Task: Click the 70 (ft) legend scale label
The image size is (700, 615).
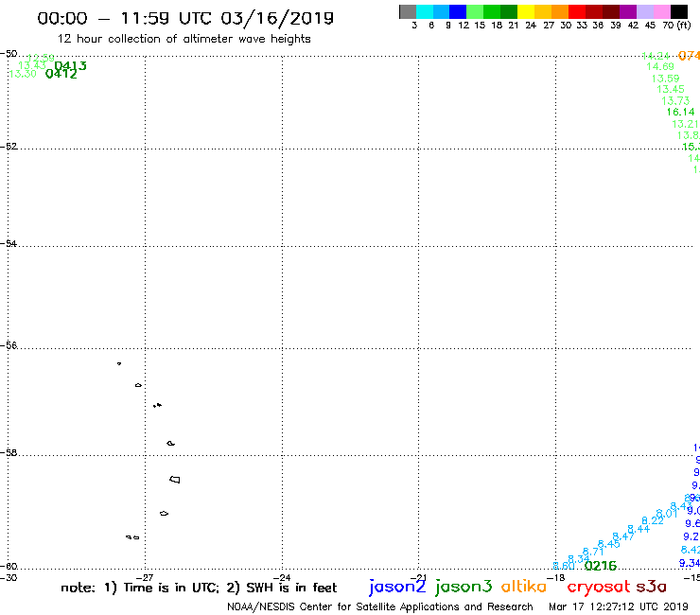Action: click(676, 25)
